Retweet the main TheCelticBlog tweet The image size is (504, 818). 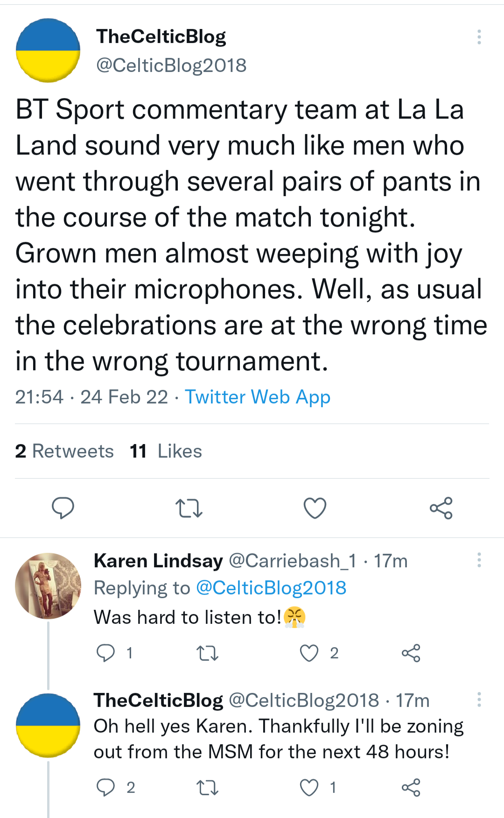[x=189, y=508]
